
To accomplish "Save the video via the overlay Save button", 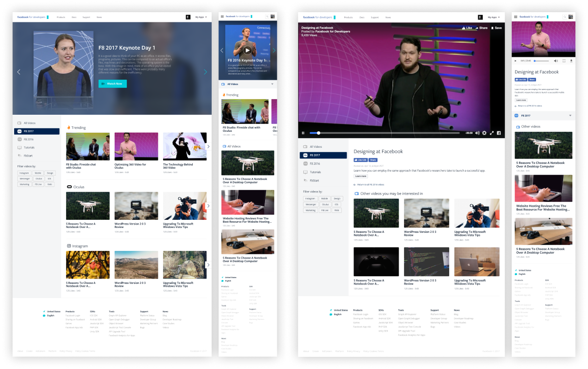I will coord(496,28).
